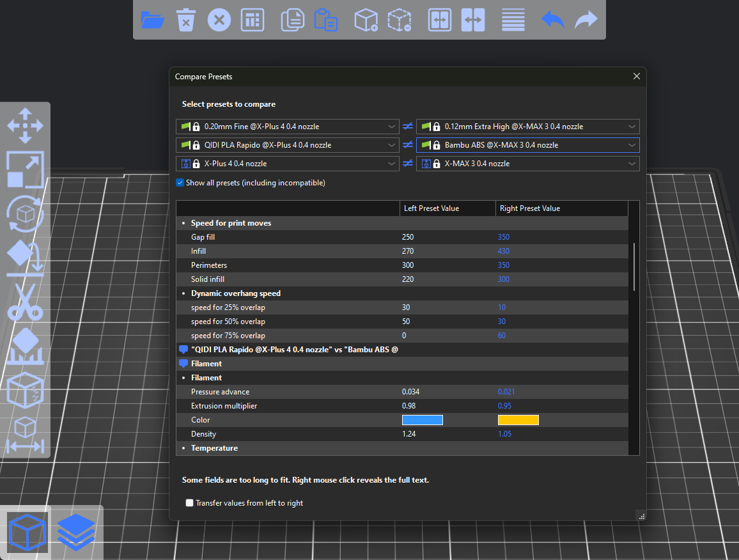Remove an instance of the object
Image resolution: width=739 pixels, height=560 pixels.
point(400,20)
